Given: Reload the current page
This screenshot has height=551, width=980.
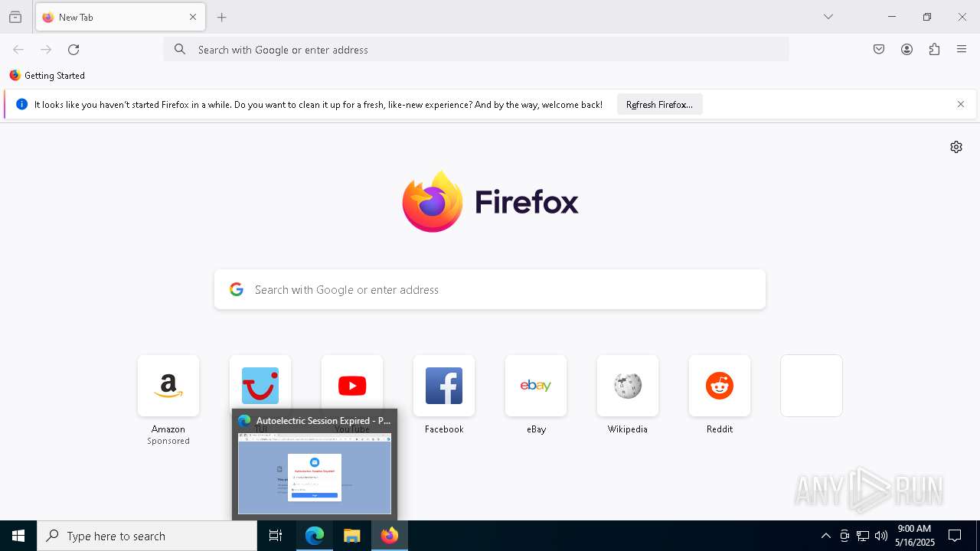Looking at the screenshot, I should [x=73, y=50].
